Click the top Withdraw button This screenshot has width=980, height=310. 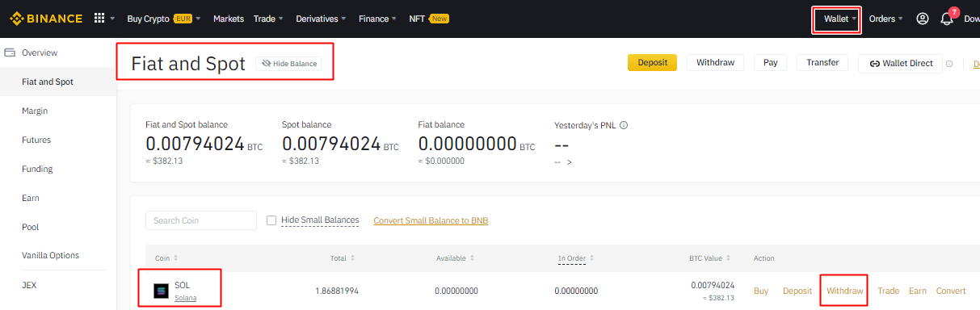(x=715, y=63)
